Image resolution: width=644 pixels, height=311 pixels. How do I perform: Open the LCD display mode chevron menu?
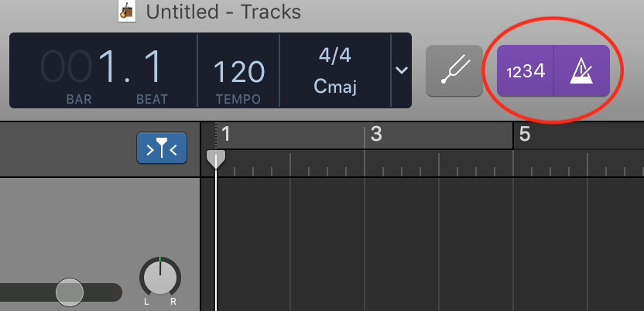[401, 70]
